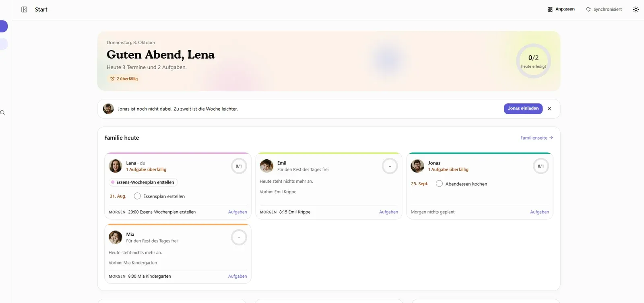Click the Synchronisiert sync status
644x303 pixels.
pos(604,9)
